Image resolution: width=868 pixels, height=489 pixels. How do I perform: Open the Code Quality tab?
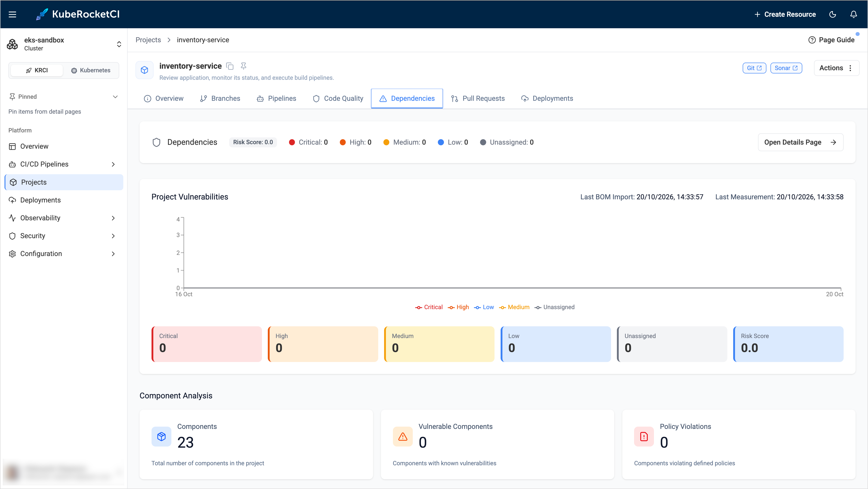click(338, 99)
